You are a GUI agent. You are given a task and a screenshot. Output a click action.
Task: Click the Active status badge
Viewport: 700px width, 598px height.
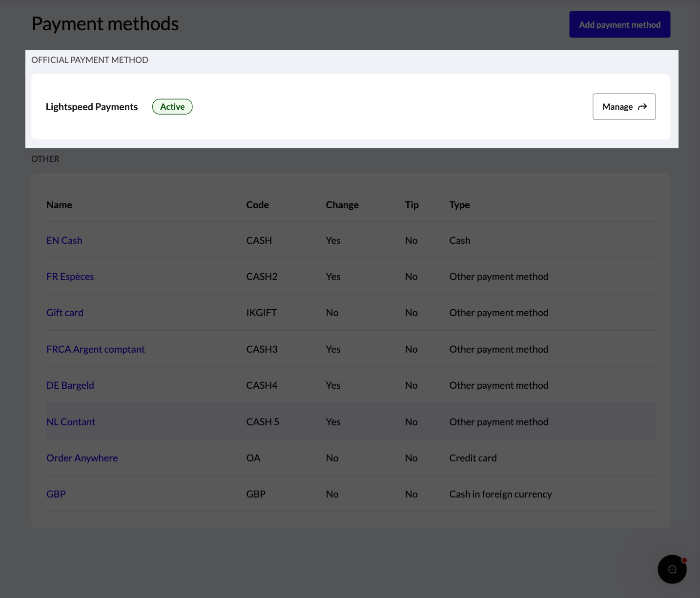[x=172, y=107]
